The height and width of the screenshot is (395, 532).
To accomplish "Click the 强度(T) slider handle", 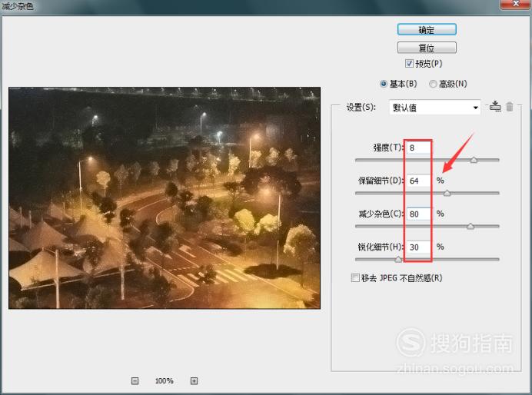I will click(474, 160).
